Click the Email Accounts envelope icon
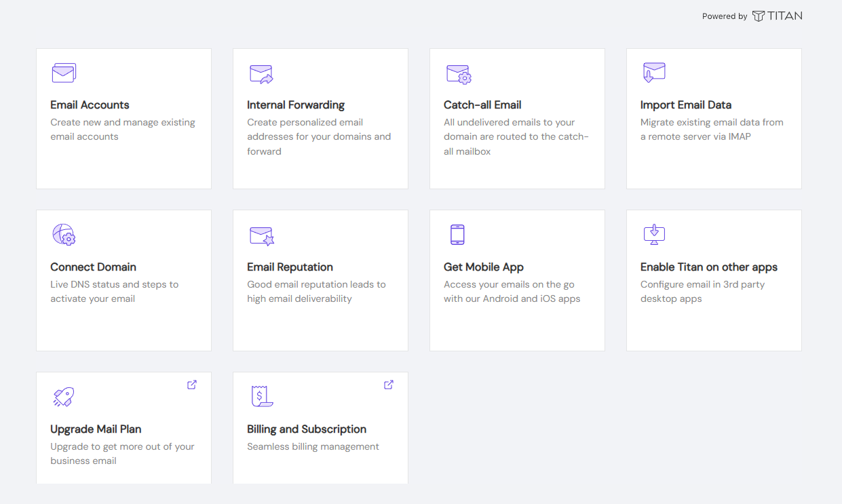This screenshot has height=504, width=842. pyautogui.click(x=64, y=73)
